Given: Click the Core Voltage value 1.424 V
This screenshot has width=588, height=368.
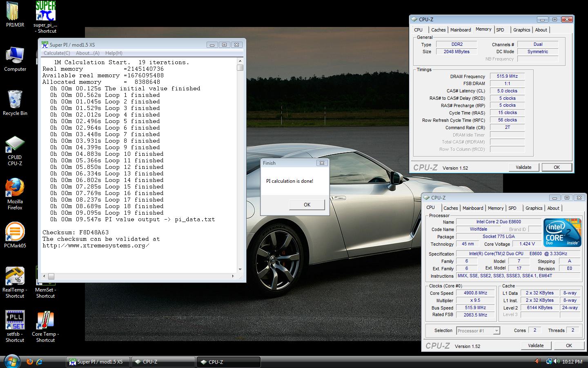Looking at the screenshot, I should pos(527,244).
